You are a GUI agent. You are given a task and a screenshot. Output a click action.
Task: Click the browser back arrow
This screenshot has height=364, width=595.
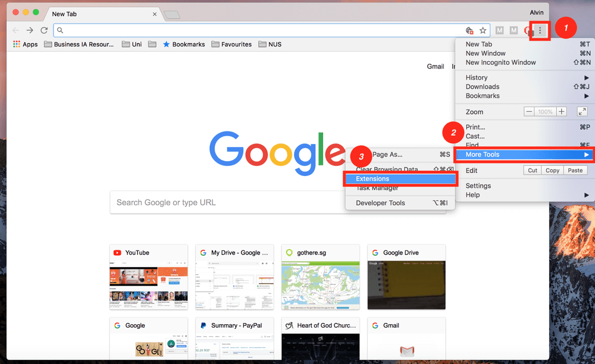pos(15,30)
